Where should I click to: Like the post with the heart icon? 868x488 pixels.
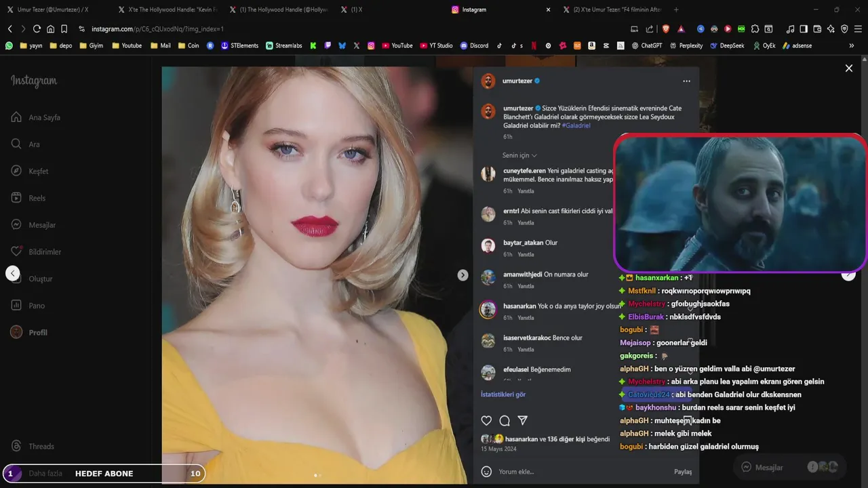tap(486, 421)
